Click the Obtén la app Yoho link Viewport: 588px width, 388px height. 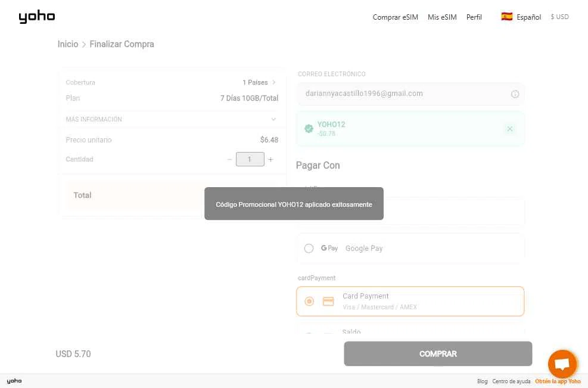[558, 381]
